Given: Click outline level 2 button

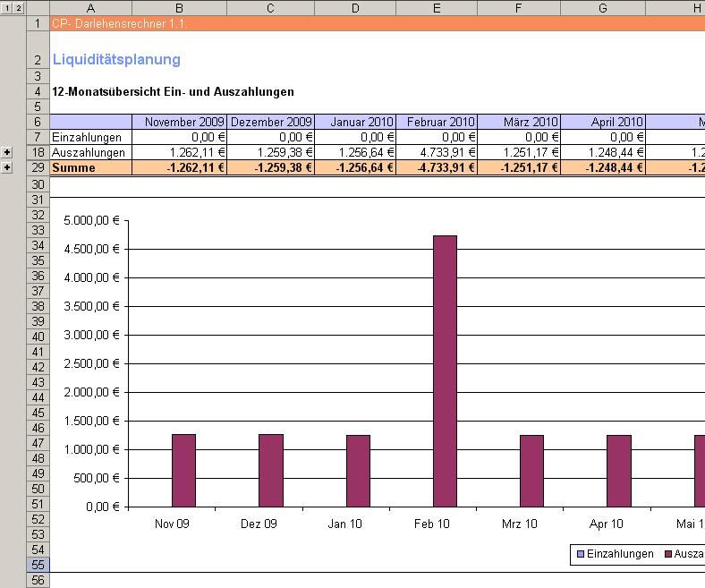Looking at the screenshot, I should click(x=18, y=8).
